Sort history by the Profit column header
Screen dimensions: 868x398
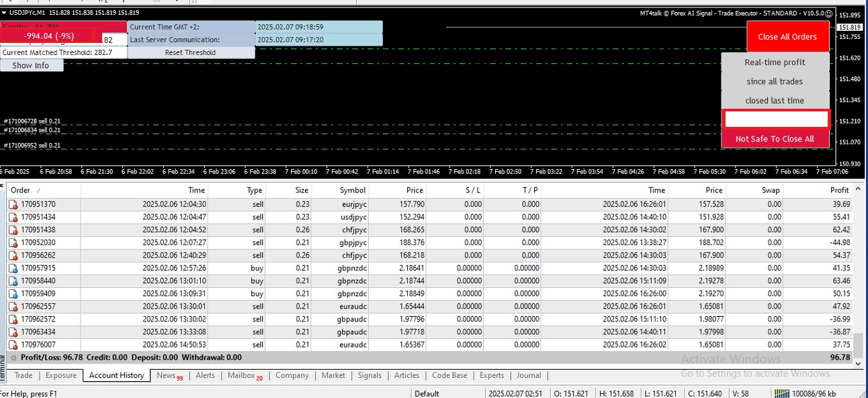(x=839, y=190)
